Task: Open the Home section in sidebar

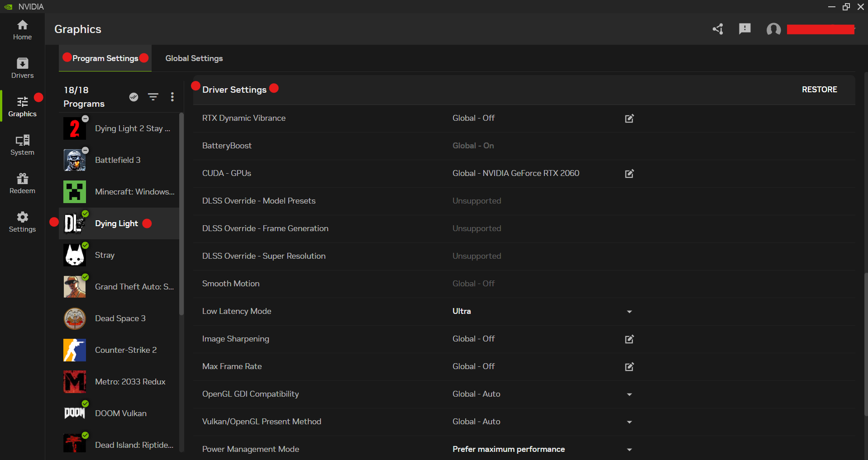Action: (22, 30)
